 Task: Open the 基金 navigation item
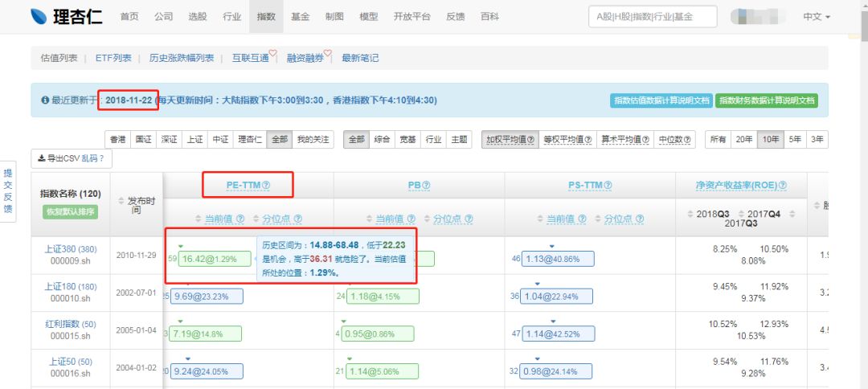300,17
